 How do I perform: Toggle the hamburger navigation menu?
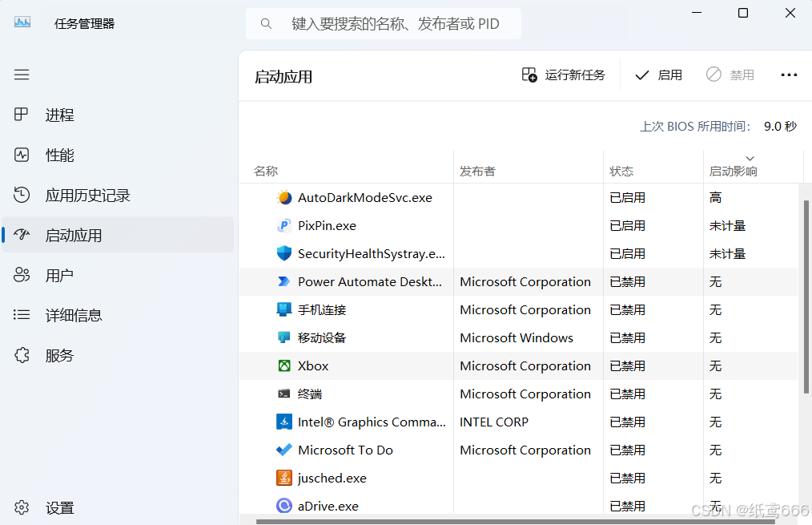pyautogui.click(x=22, y=75)
